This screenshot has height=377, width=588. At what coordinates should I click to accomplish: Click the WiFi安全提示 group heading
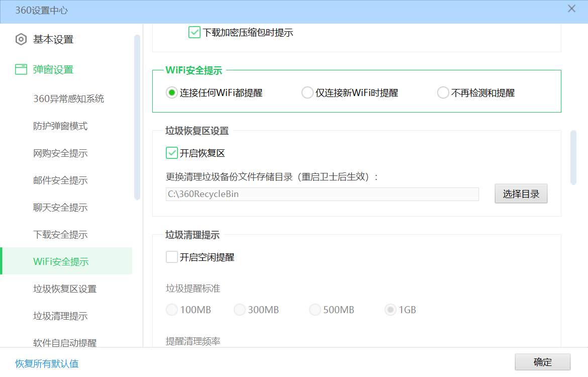(194, 70)
